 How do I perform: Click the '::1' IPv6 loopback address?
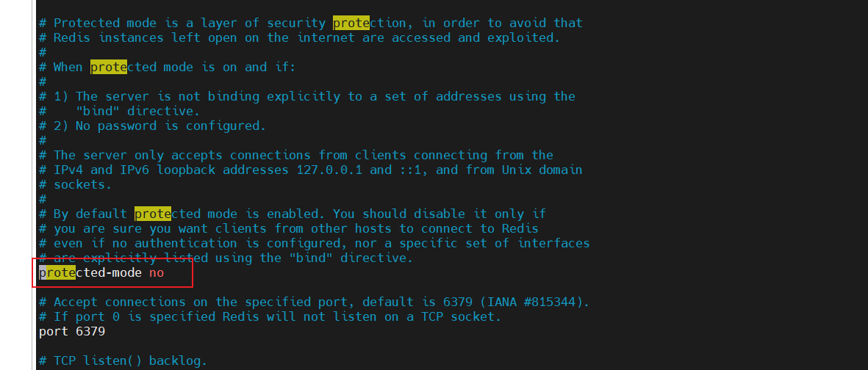[409, 170]
